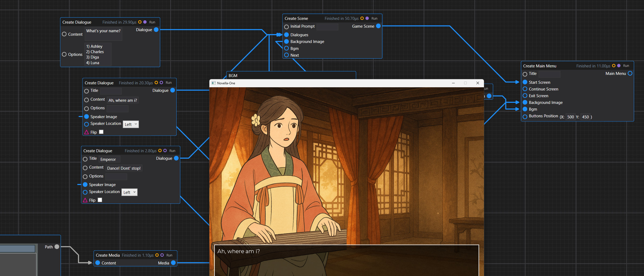Click the Background Image pin on Create Main Menu
This screenshot has height=276, width=644.
point(525,102)
